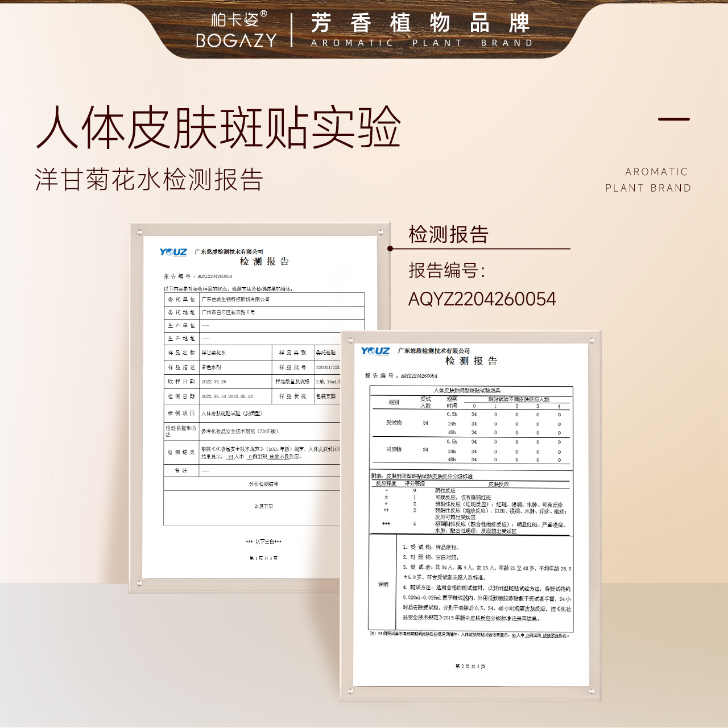Click the 以下空白 note on first page
The height and width of the screenshot is (728, 728).
point(263,542)
